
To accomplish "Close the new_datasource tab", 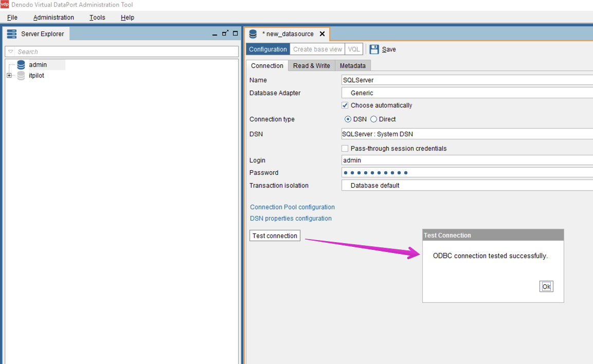I will point(322,33).
